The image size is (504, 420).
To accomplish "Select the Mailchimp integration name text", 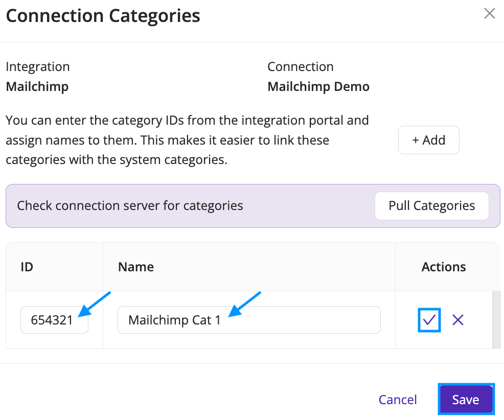I will 37,86.
